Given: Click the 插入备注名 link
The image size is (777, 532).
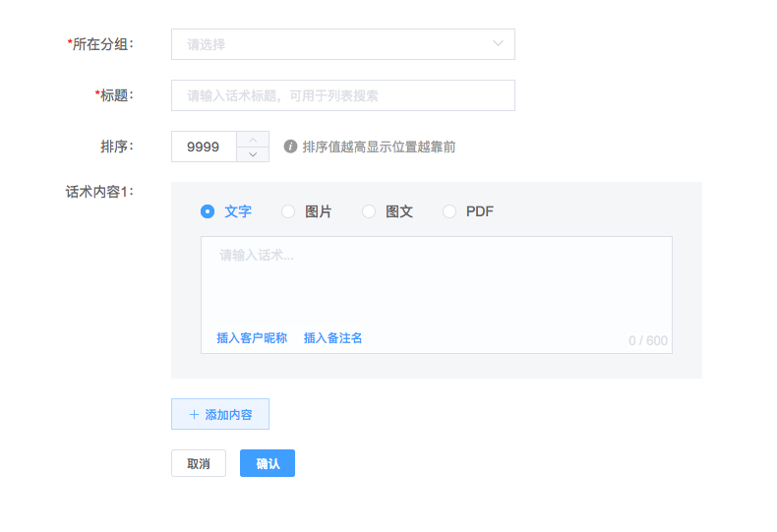Looking at the screenshot, I should click(x=332, y=338).
